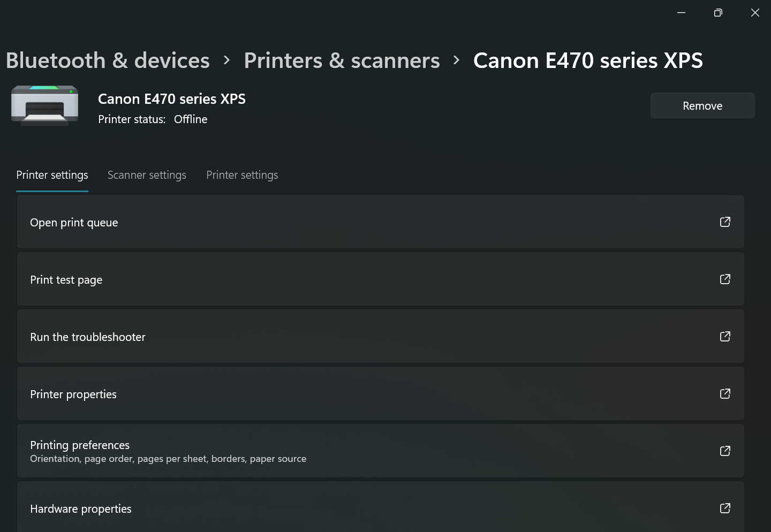Run the printer troubleshooter
771x532 pixels.
[88, 337]
